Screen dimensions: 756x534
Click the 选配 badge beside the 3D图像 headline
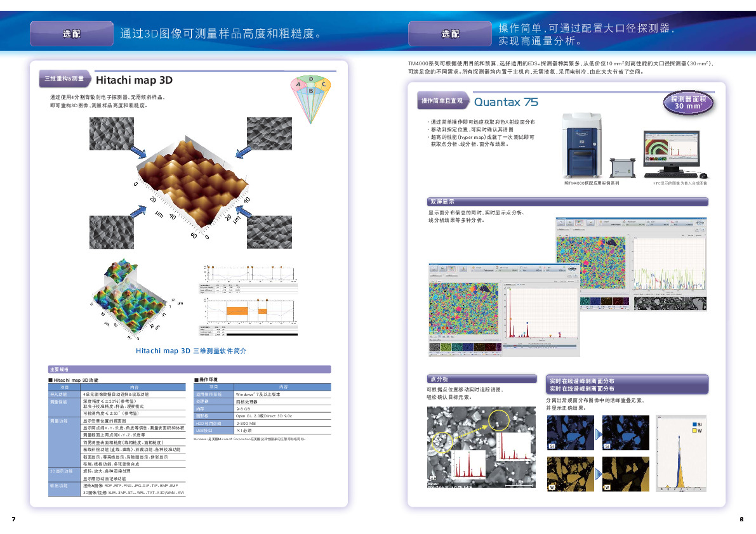[71, 34]
